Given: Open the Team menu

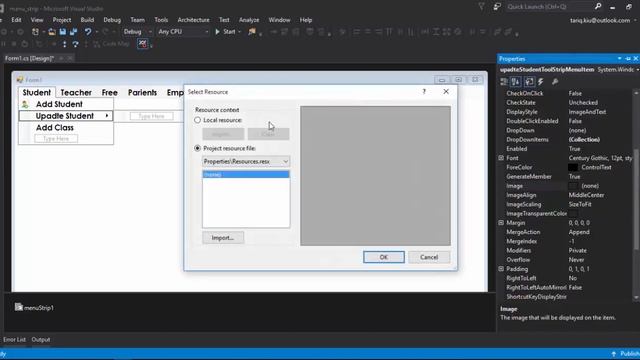Looking at the screenshot, I should pyautogui.click(x=138, y=20).
